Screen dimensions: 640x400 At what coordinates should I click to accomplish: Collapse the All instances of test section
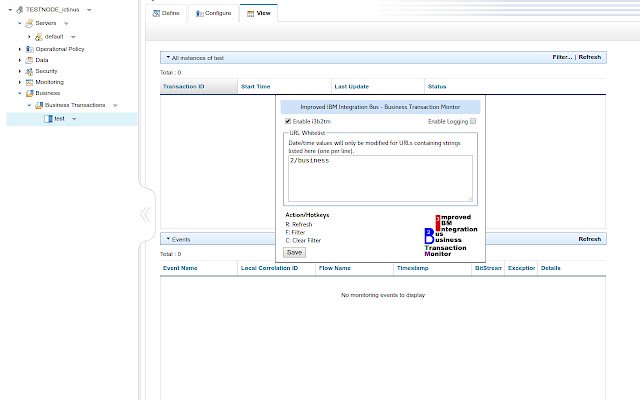(x=168, y=58)
